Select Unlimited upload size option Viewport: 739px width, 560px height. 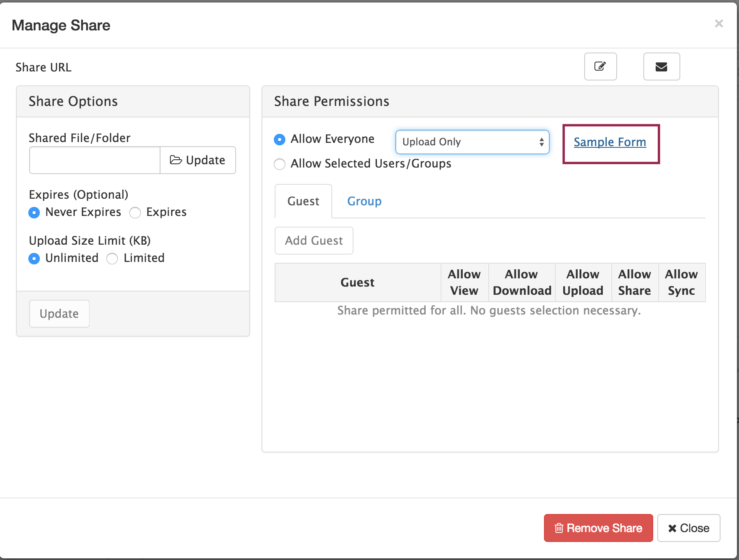tap(34, 259)
